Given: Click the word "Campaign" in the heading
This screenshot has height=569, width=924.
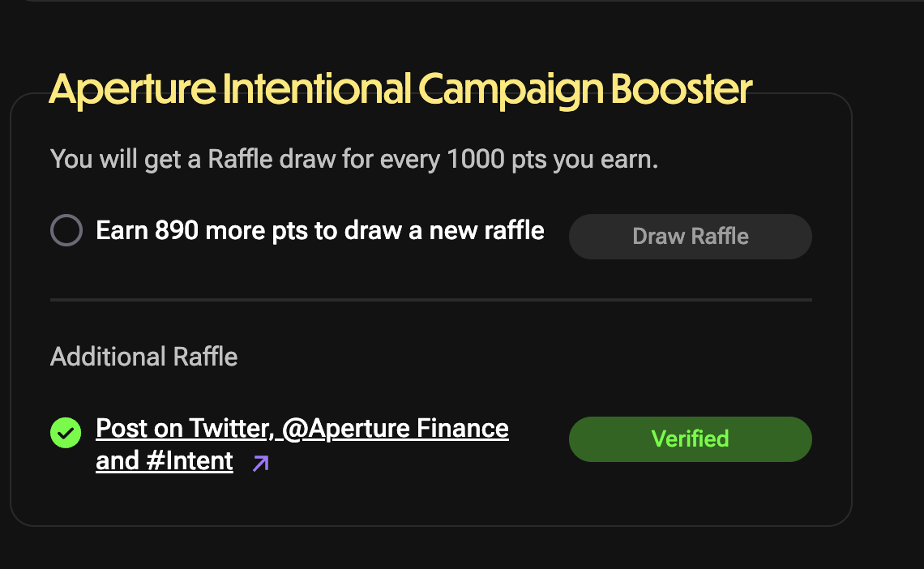Looking at the screenshot, I should click(x=511, y=91).
